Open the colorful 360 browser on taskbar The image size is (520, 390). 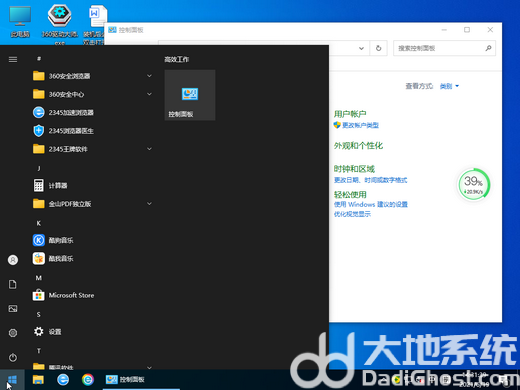(88, 379)
